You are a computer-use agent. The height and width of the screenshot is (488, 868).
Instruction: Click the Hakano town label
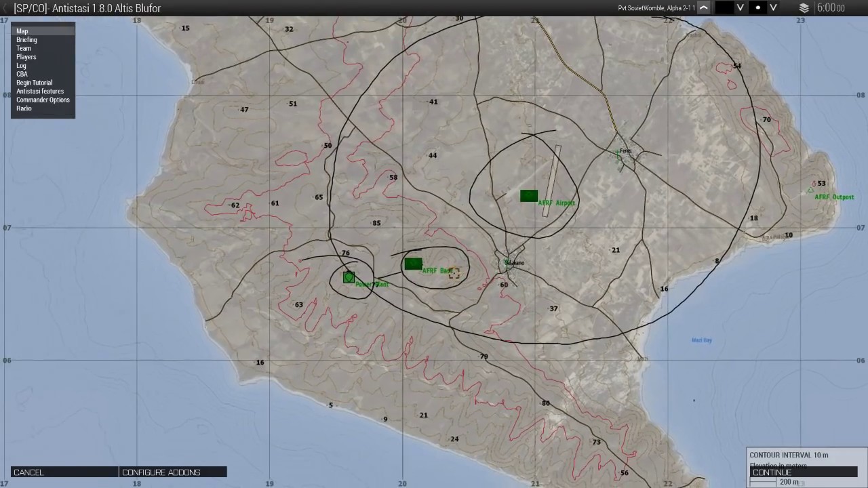tap(515, 263)
